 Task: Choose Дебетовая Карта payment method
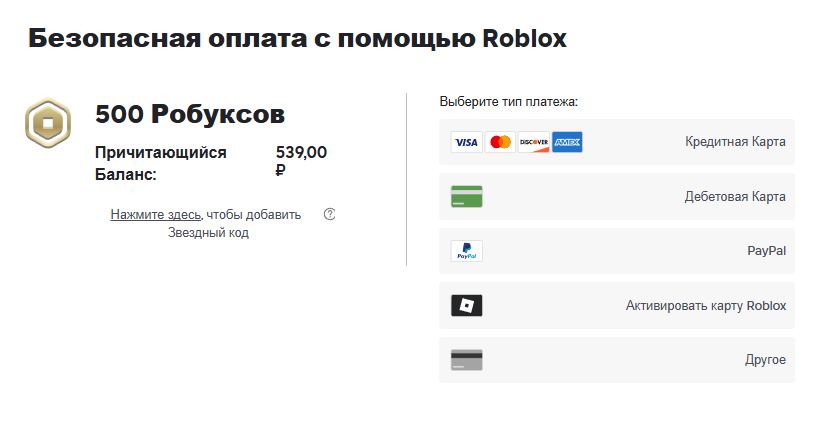[617, 196]
